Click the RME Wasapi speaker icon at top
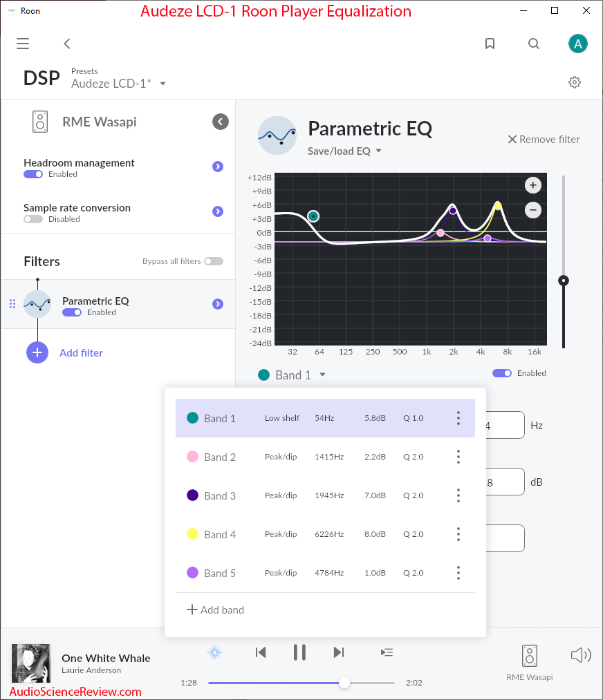The image size is (603, 700). pyautogui.click(x=40, y=122)
